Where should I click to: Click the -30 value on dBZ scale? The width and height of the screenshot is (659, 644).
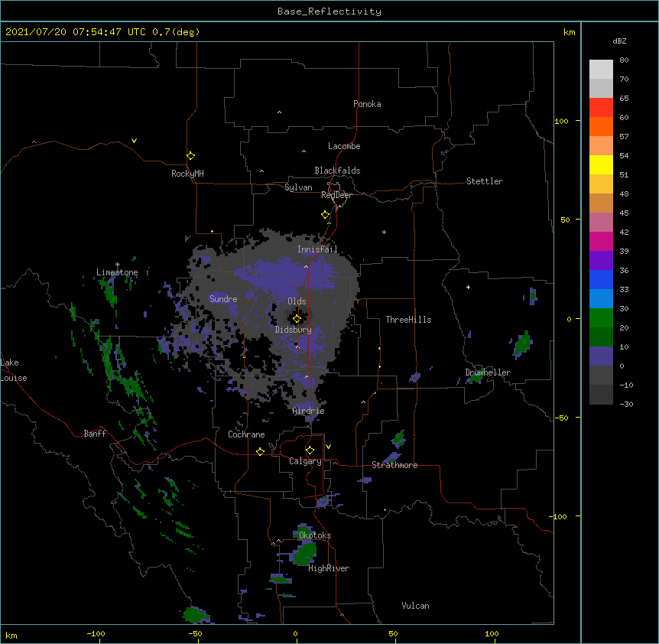(x=626, y=404)
